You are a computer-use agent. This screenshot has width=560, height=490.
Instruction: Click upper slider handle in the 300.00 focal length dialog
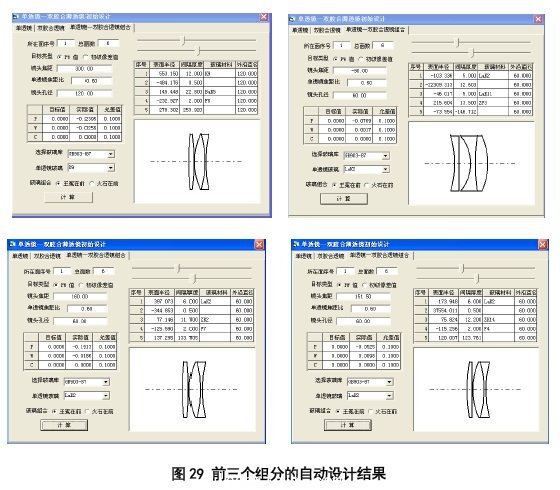point(184,40)
